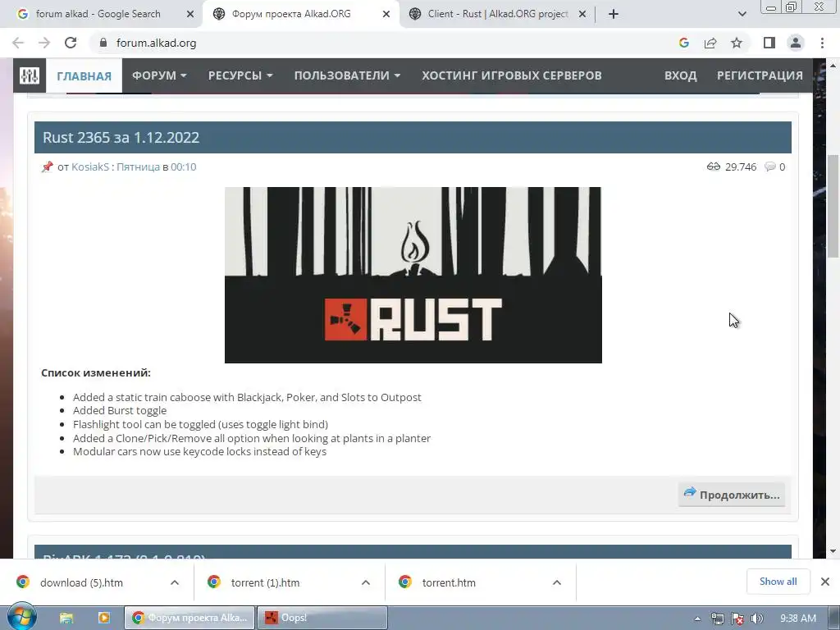Close the downloads bar
This screenshot has height=630, width=840.
825,582
